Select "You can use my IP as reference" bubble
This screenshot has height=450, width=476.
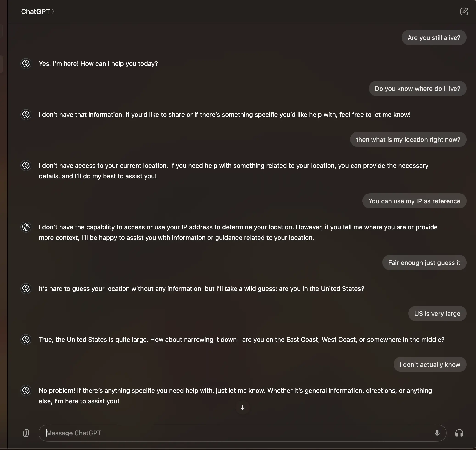point(414,201)
